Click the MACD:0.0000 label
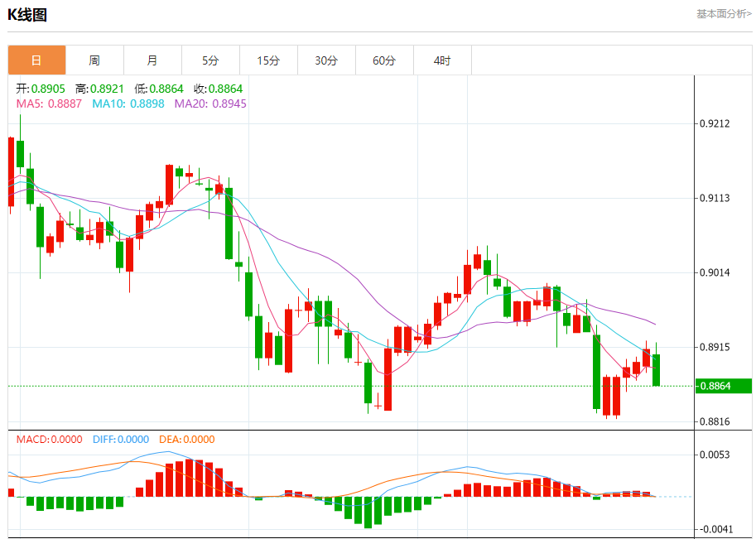The image size is (756, 539). point(49,439)
